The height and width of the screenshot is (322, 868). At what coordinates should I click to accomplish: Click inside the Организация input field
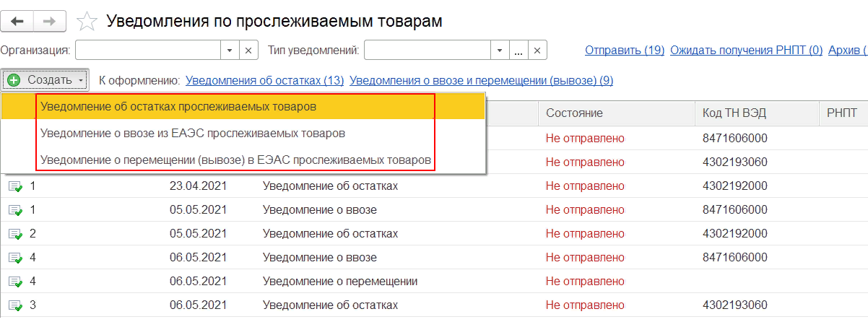pos(147,51)
